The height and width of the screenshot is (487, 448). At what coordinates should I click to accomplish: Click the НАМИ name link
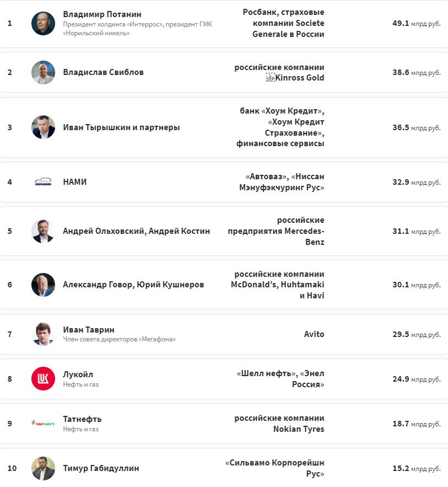click(x=75, y=182)
